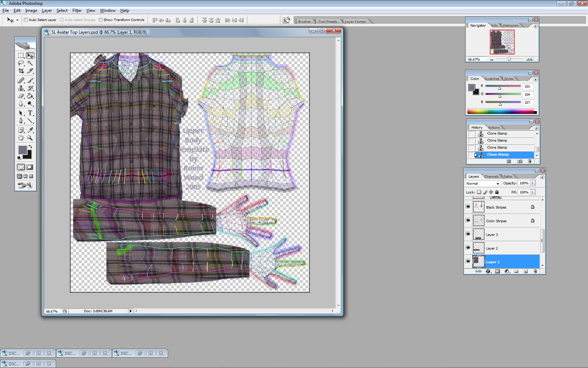588x368 pixels.
Task: Select the Crop tool
Action: point(21,71)
